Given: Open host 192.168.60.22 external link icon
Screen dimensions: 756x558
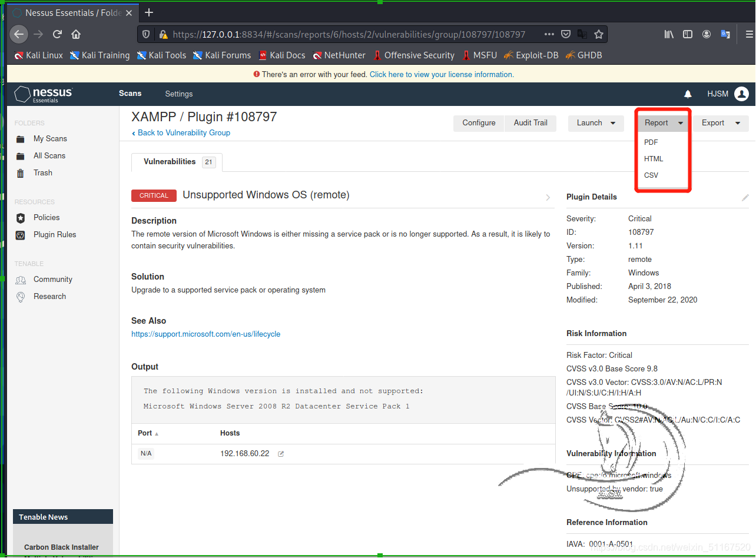Looking at the screenshot, I should 281,454.
